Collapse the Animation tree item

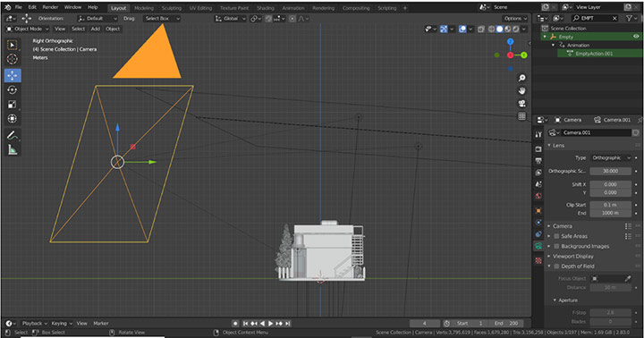coord(553,46)
